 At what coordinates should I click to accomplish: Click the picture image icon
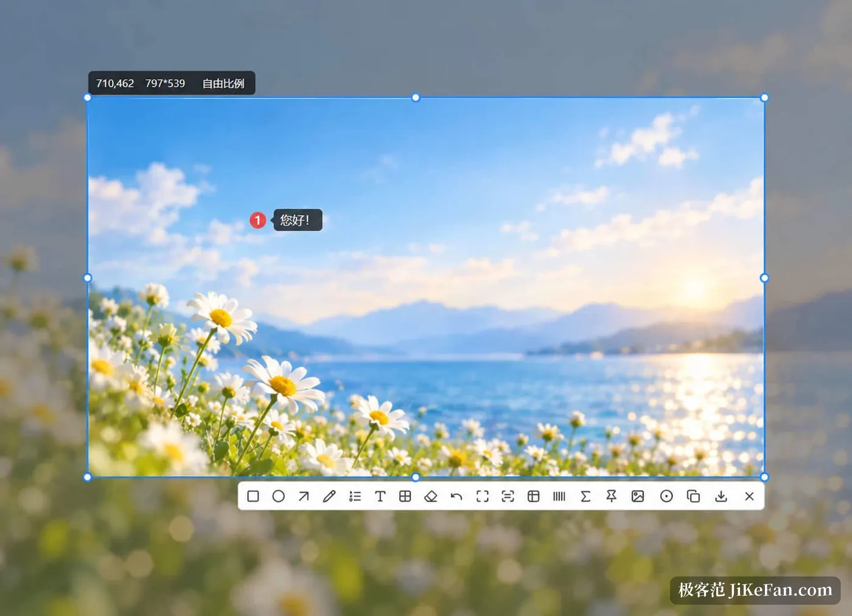(x=638, y=496)
